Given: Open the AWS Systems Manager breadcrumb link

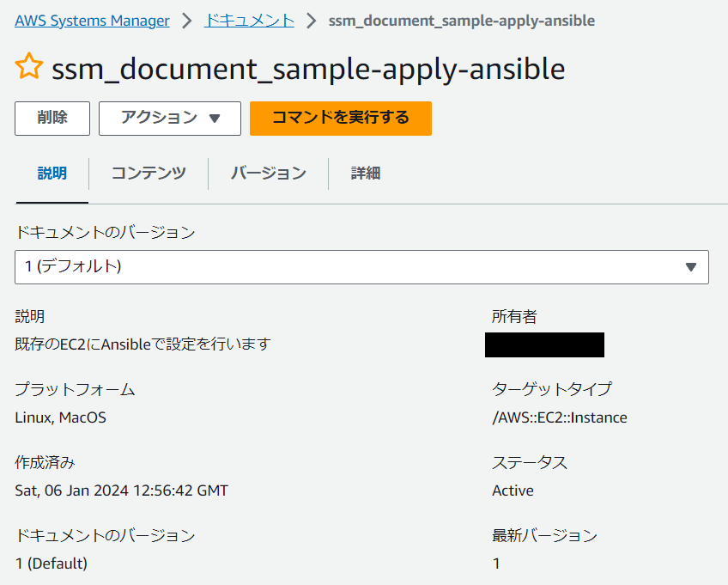Looking at the screenshot, I should [92, 21].
